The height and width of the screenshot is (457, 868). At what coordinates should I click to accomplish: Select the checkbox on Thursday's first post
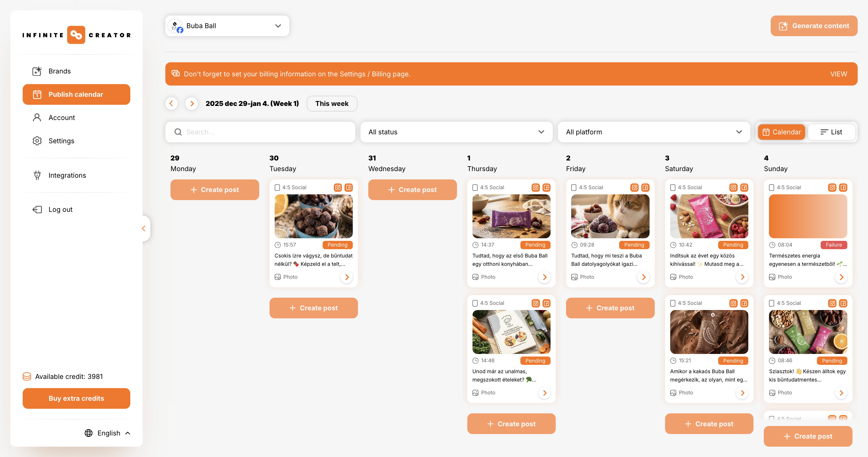(475, 187)
